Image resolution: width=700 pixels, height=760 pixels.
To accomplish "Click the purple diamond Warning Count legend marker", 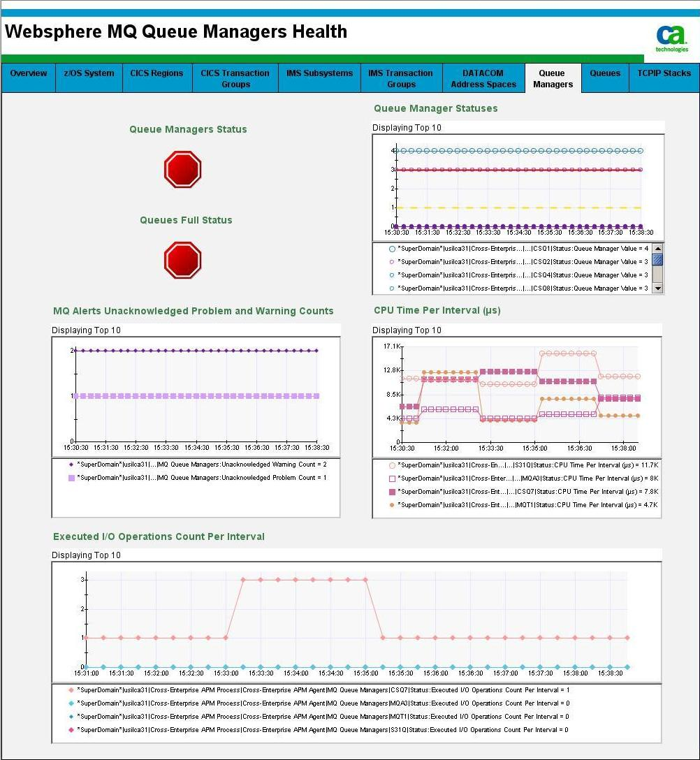I will coord(72,465).
